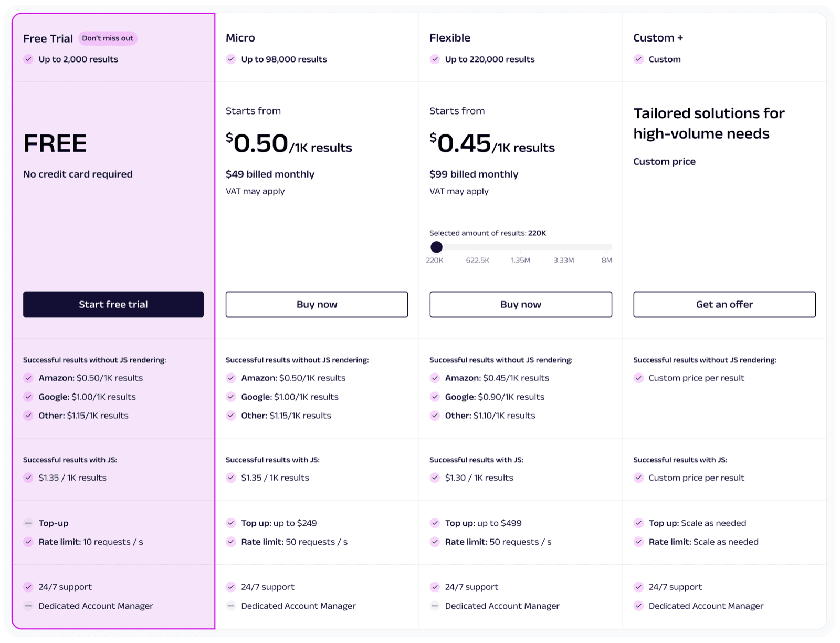Click check icon beside Micro $1.35 / 1K results
This screenshot has height=643, width=840.
(231, 478)
